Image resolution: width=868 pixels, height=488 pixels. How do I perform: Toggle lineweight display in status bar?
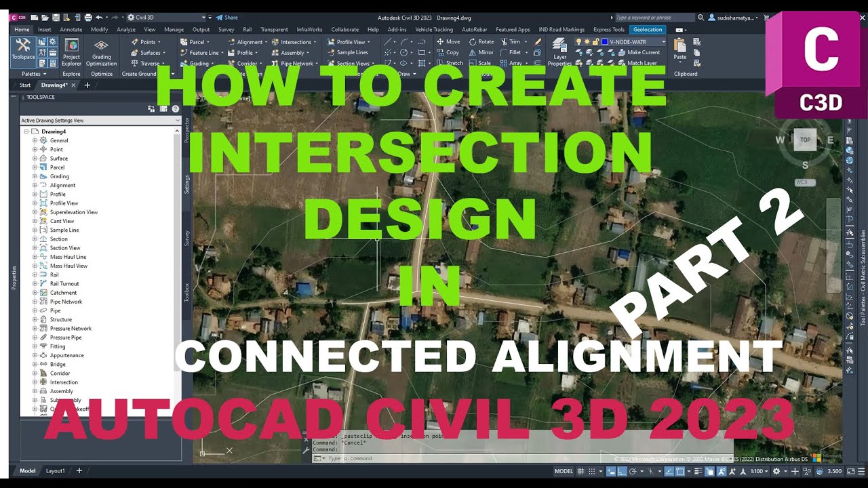[698, 471]
